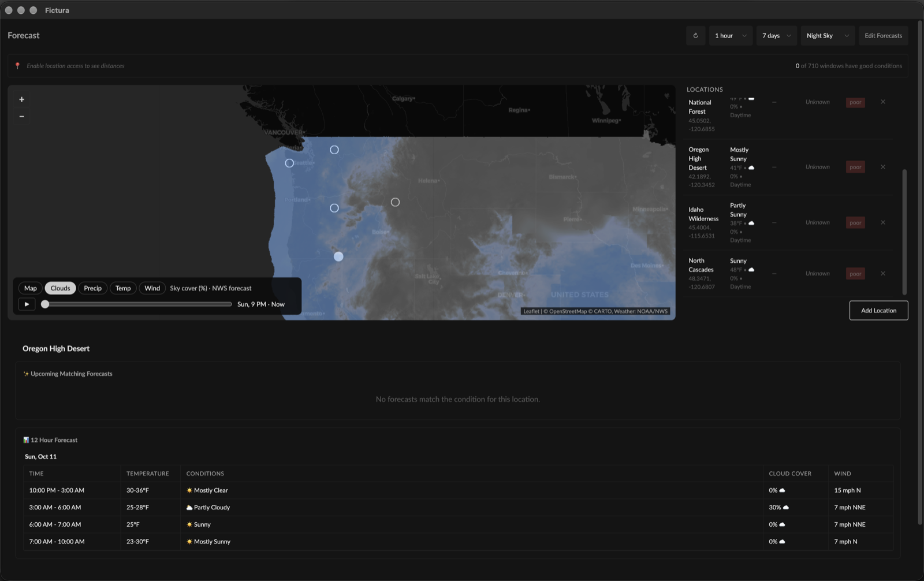The image size is (924, 581).
Task: Click the sun icon beside Mostly Sunny forecast
Action: (x=189, y=542)
